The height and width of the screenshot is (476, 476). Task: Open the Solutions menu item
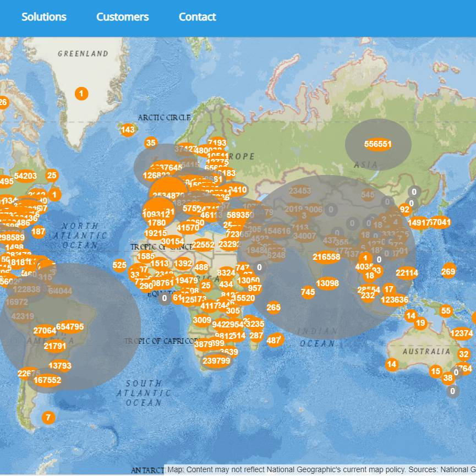coord(44,17)
